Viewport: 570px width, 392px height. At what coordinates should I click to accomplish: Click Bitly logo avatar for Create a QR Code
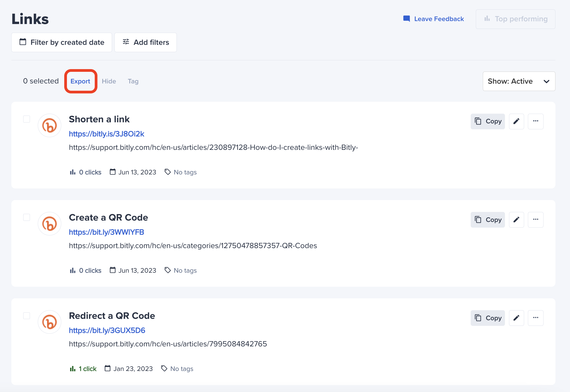[x=49, y=224]
